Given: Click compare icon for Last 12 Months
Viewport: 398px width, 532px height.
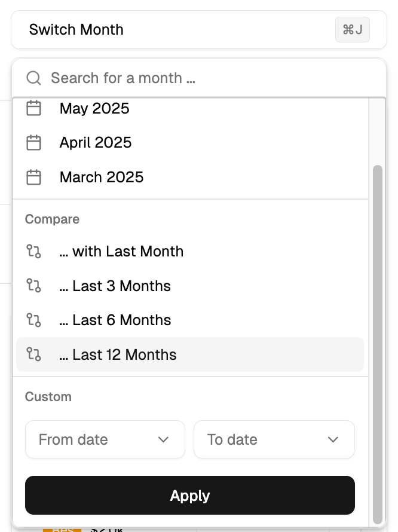Looking at the screenshot, I should (x=34, y=355).
